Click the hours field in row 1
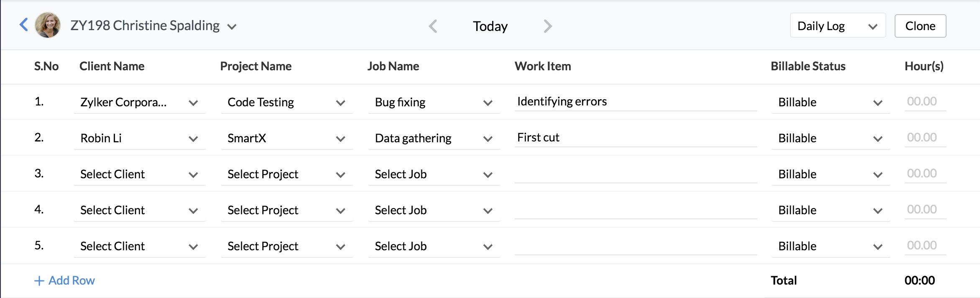The width and height of the screenshot is (980, 298). [x=925, y=102]
